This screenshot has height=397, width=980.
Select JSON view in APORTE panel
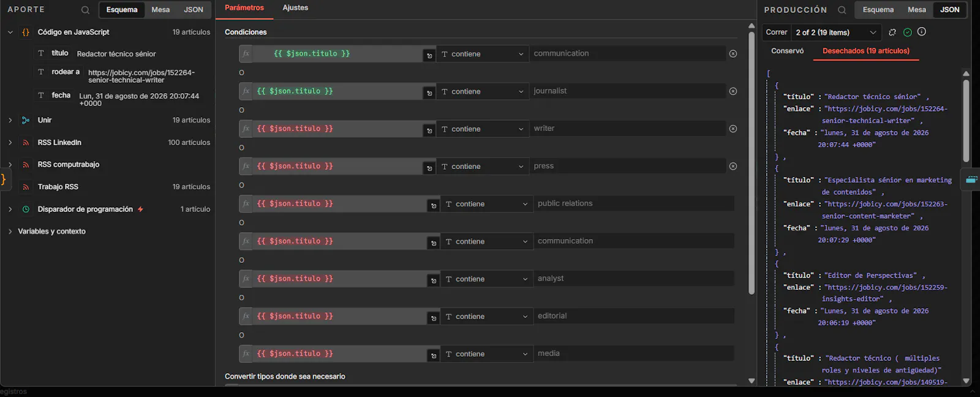194,10
